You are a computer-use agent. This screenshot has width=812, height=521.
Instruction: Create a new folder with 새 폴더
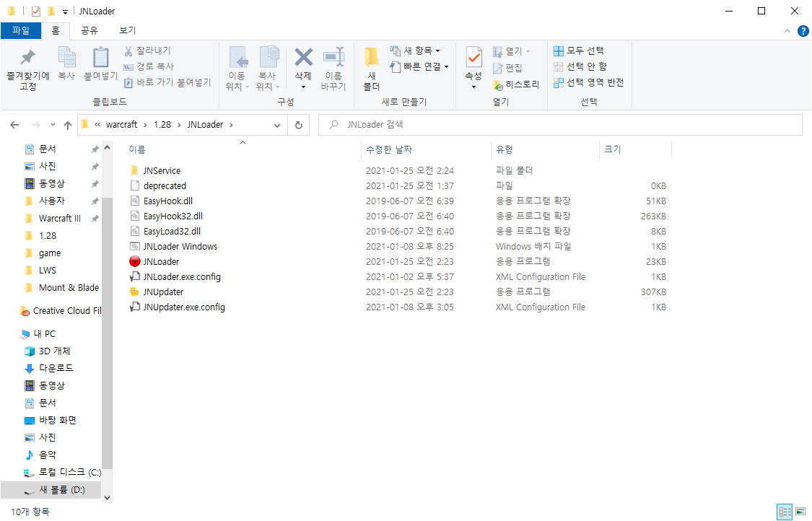[371, 69]
